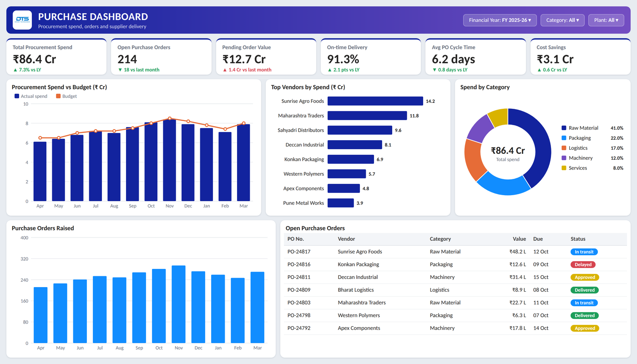637x364 pixels.
Task: Click the Maharashtra Traders vendor bar
Action: pos(367,116)
